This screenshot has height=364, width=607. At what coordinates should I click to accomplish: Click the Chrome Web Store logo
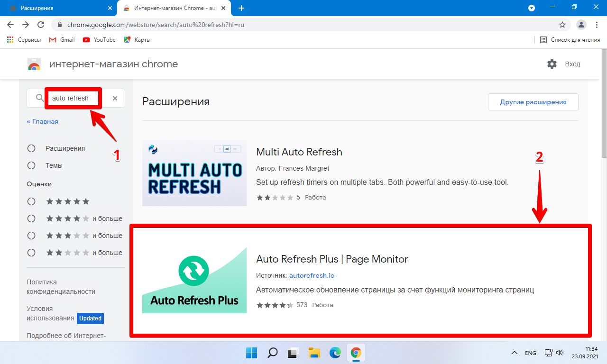34,64
